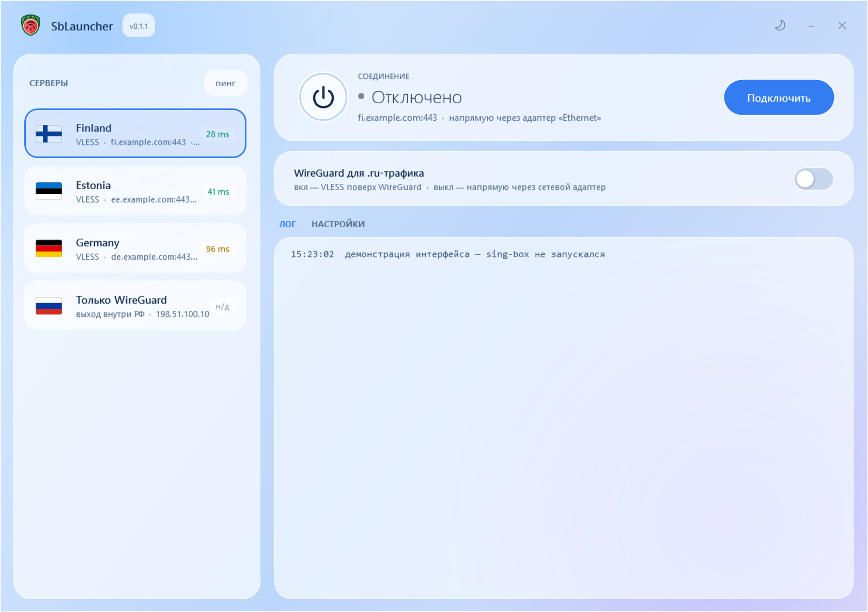Screen dimensions: 868x612
Task: Click the 28 ms ping badge
Action: click(x=218, y=134)
